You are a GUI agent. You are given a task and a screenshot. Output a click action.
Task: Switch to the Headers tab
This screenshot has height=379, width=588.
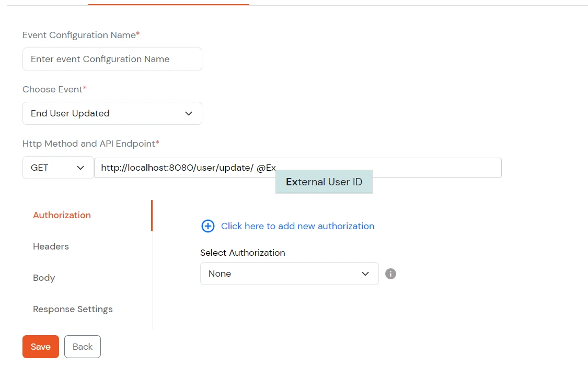51,246
